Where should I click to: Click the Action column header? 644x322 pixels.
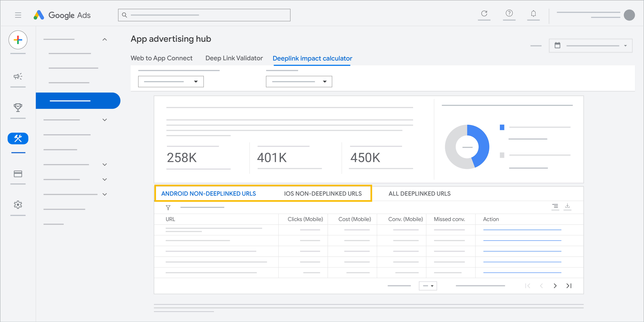coord(491,219)
